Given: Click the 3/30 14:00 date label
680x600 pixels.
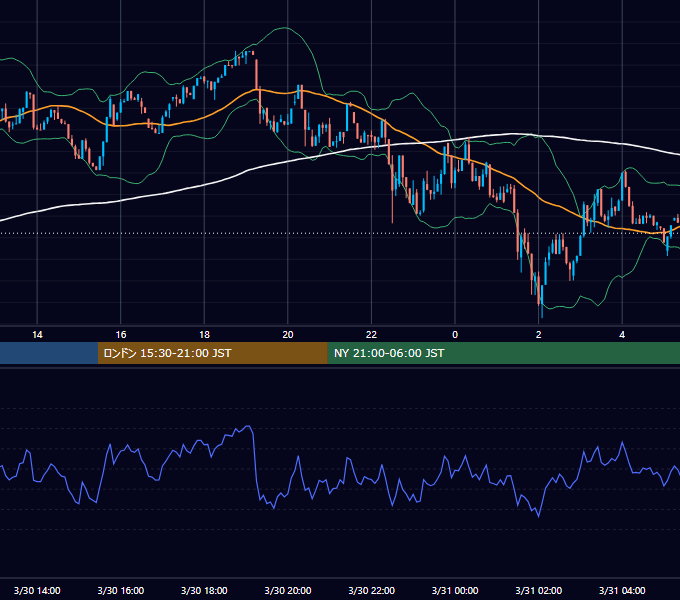Looking at the screenshot, I should coord(37,590).
